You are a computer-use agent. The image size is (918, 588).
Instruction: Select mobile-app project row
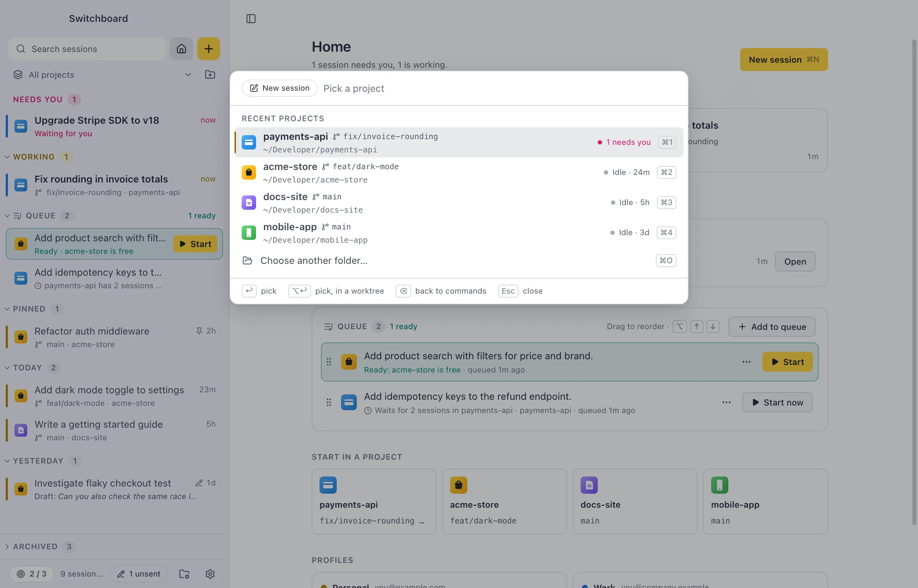(459, 233)
